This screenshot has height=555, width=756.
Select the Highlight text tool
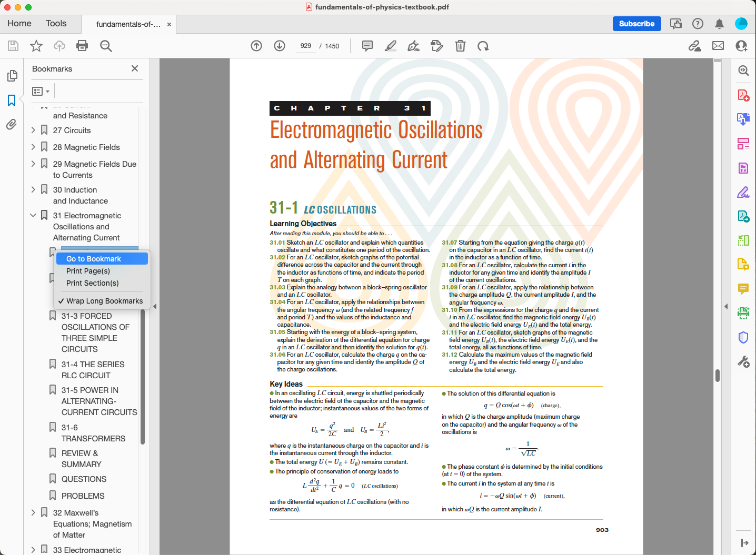pyautogui.click(x=390, y=46)
